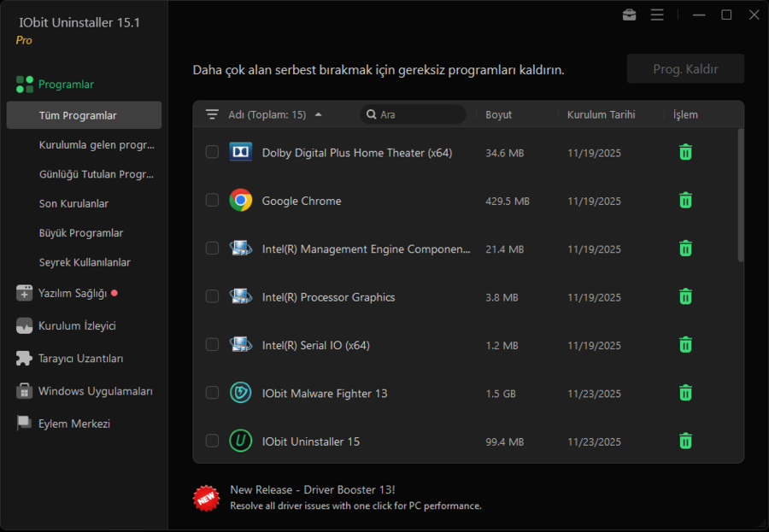Viewport: 769px width, 532px height.
Task: Select the Son Kurulanlar category
Action: 82,203
